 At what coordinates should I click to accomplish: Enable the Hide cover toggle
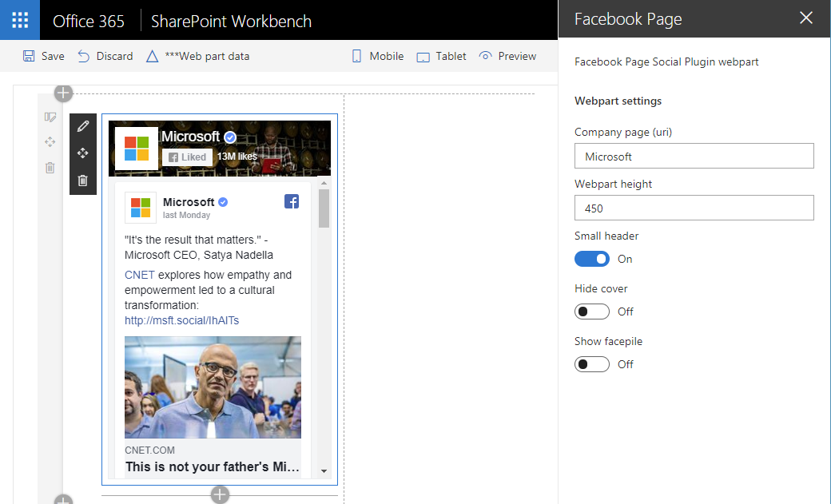point(592,311)
